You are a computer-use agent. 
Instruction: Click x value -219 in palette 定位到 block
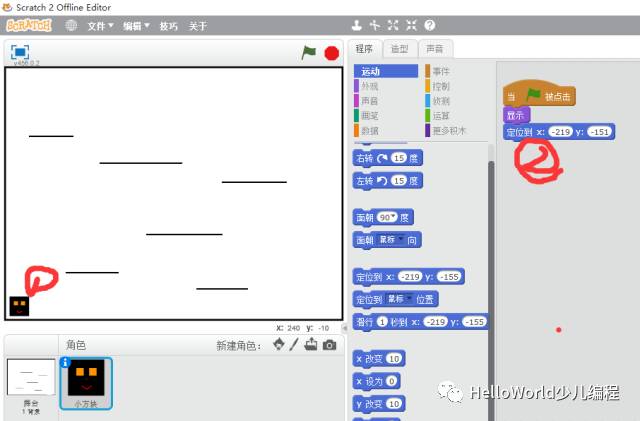pos(410,277)
